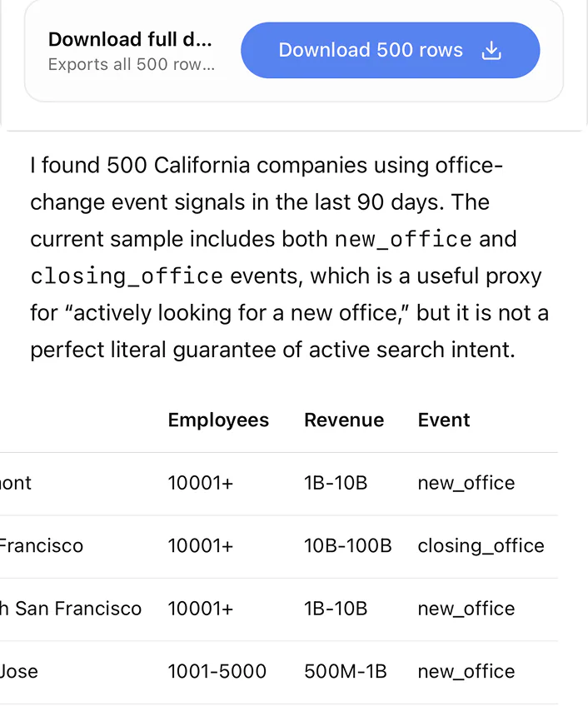Viewport: 588px width, 716px height.
Task: Click the 1001-5000 employees cell for San Jose
Action: pyautogui.click(x=217, y=671)
